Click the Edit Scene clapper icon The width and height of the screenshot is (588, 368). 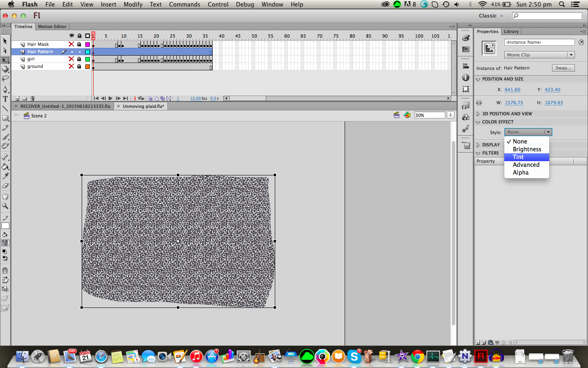[x=396, y=115]
